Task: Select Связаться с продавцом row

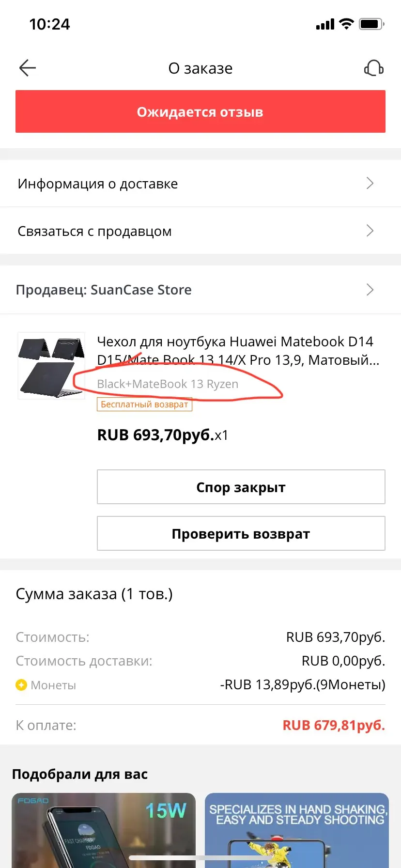Action: pos(200,231)
